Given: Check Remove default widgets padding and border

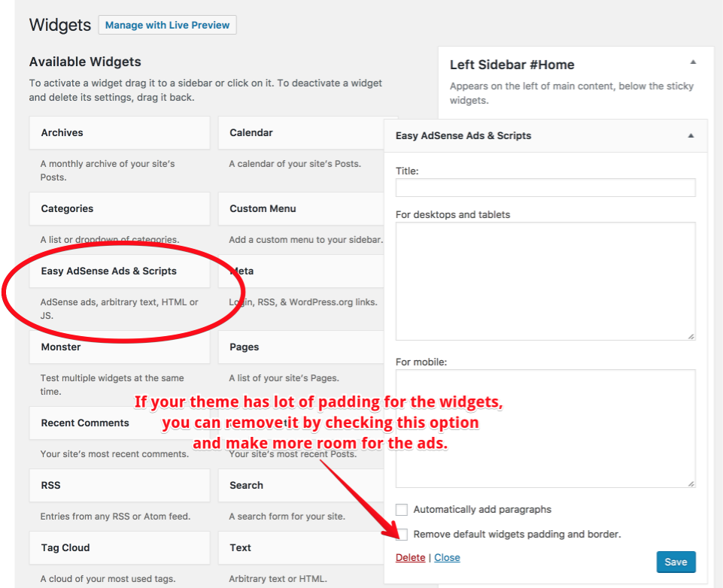Looking at the screenshot, I should (401, 534).
